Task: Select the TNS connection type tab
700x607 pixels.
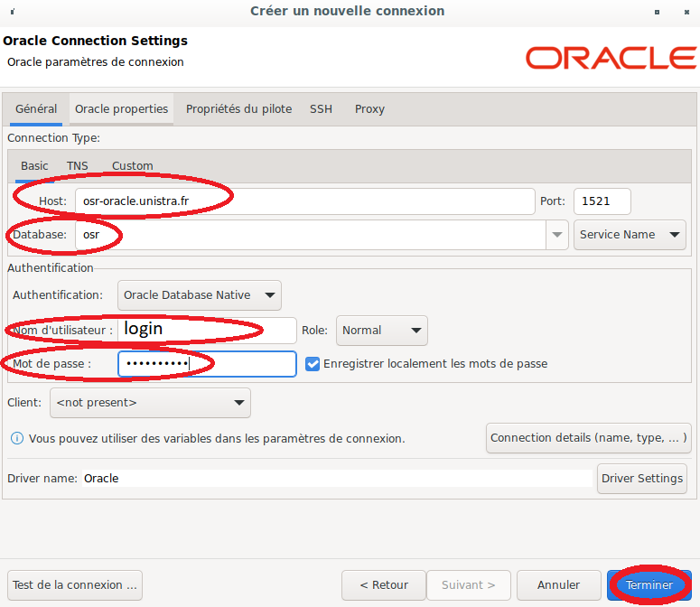Action: [x=78, y=166]
